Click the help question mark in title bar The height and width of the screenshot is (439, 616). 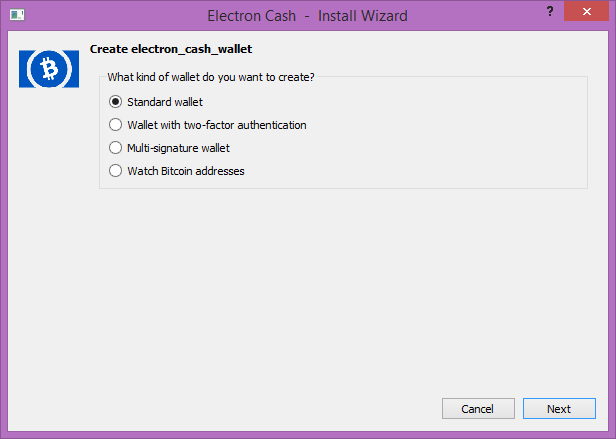(550, 11)
